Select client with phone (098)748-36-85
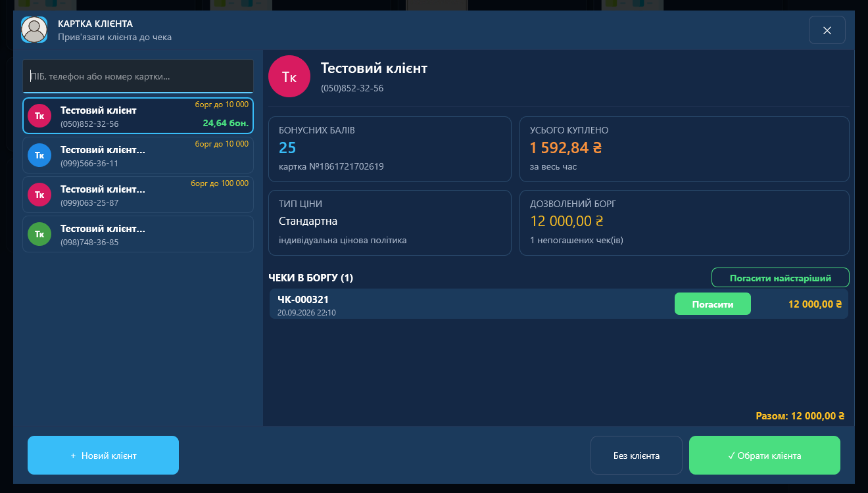 tap(138, 234)
